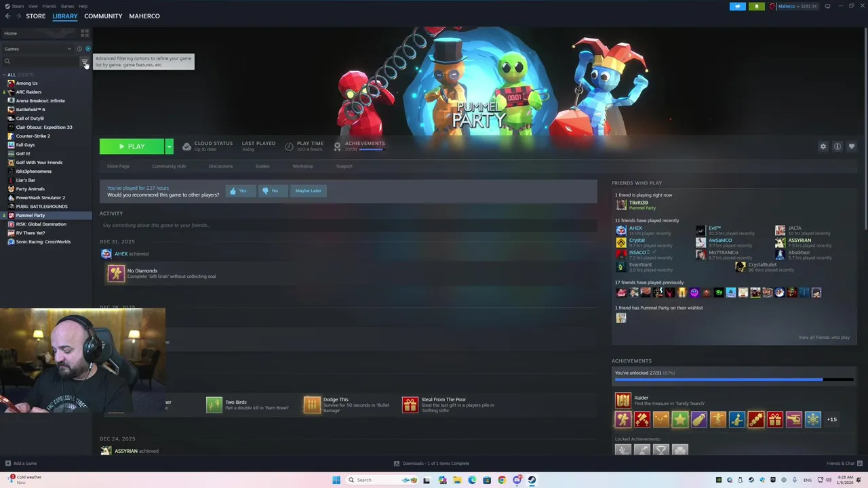Viewport: 868px width, 488px height.
Task: Click the Raider achievement icon
Action: click(x=623, y=401)
